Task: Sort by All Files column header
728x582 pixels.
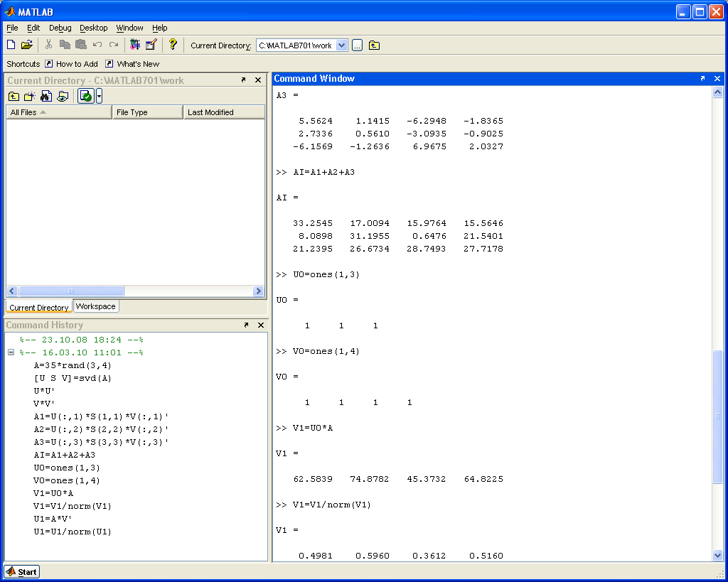Action: coord(59,112)
